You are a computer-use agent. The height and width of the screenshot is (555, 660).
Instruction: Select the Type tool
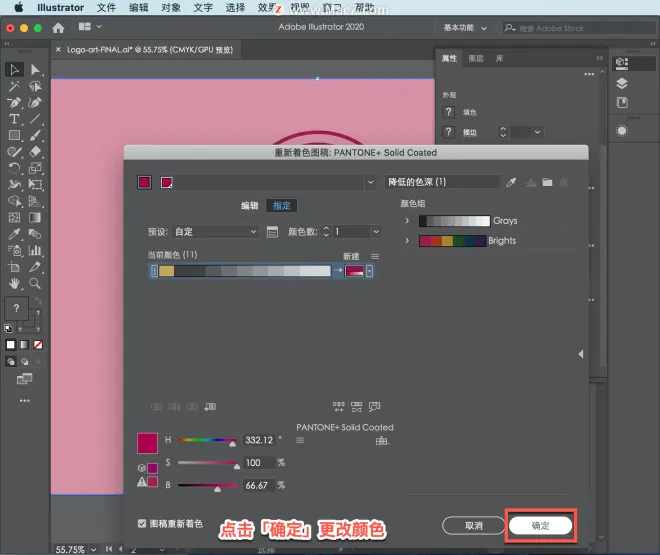pos(14,119)
